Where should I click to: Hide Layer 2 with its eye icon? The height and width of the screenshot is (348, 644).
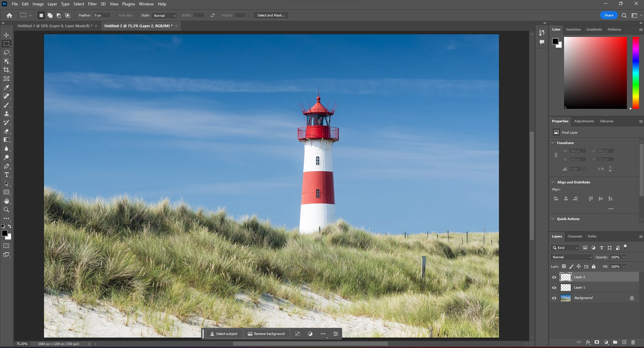point(554,277)
